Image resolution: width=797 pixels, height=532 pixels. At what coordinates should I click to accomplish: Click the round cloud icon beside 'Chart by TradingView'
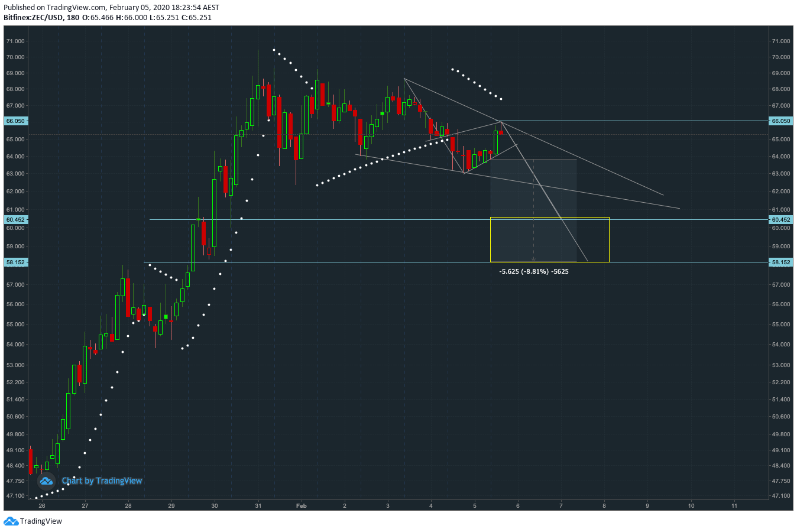pyautogui.click(x=47, y=481)
